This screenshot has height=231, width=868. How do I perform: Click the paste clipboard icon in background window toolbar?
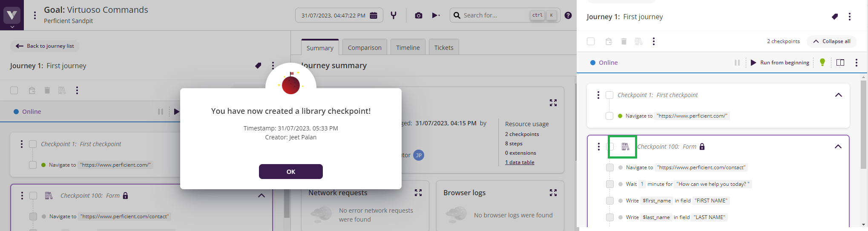[x=32, y=90]
